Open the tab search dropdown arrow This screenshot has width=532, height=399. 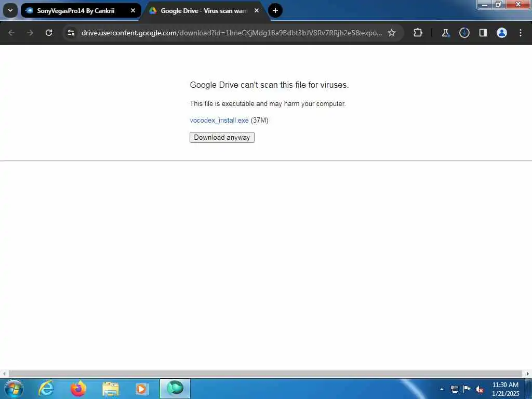pos(10,10)
